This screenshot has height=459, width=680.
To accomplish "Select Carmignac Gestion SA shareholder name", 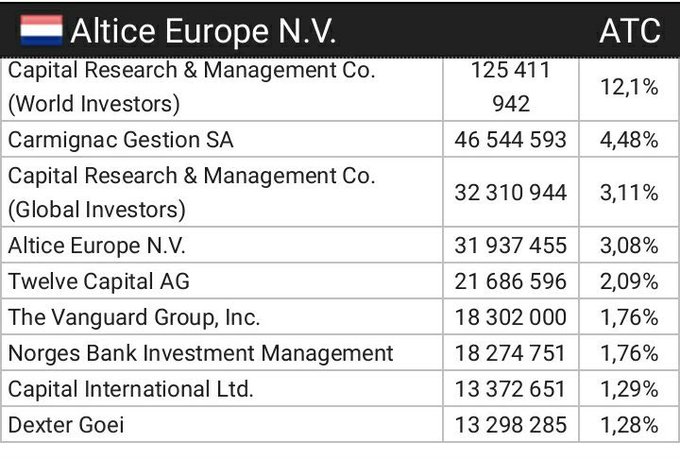I will point(120,139).
